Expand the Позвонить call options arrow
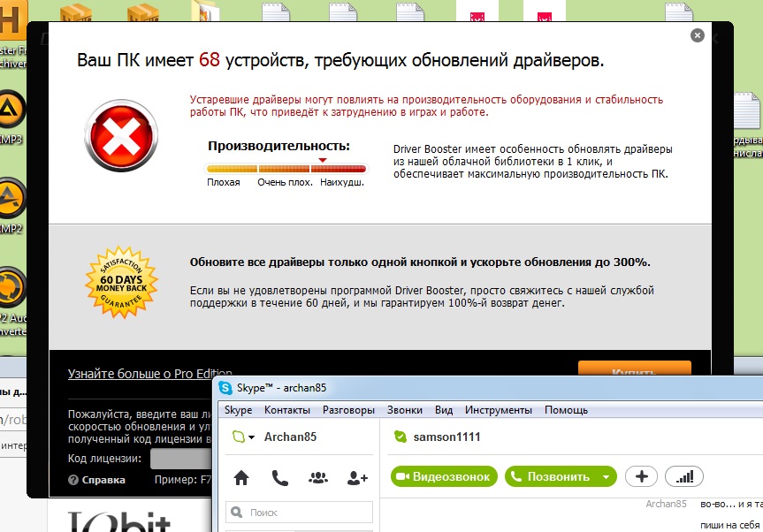 [605, 477]
